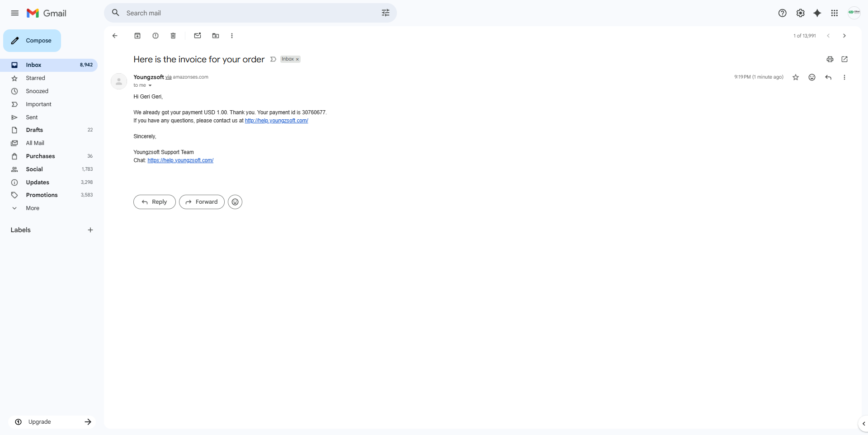
Task: Open the email in a new window
Action: [845, 59]
